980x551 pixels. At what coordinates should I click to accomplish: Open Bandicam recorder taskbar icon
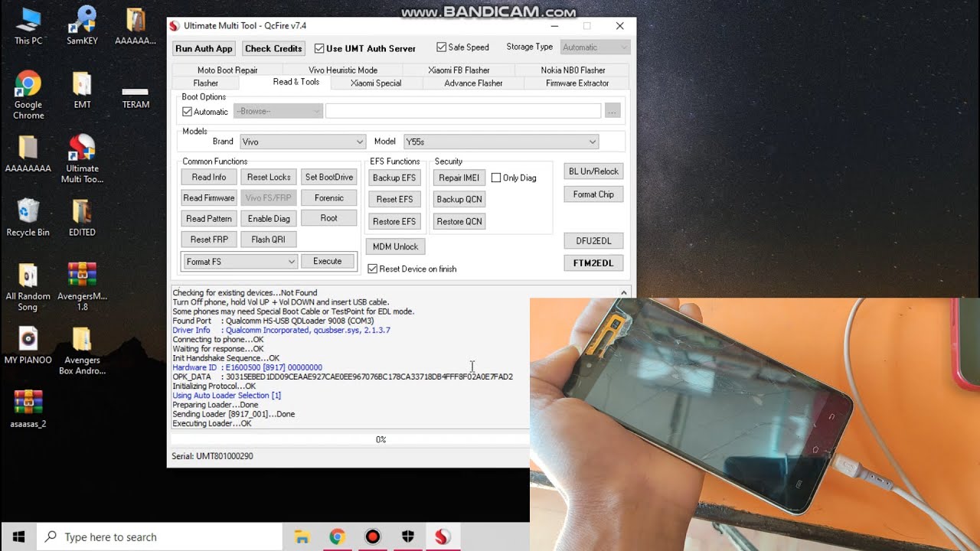pyautogui.click(x=372, y=536)
